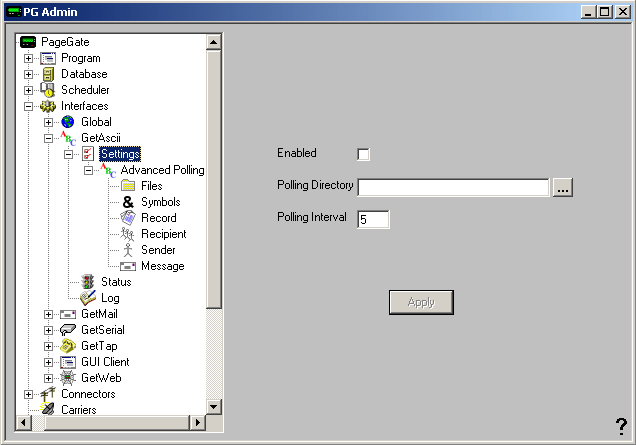This screenshot has width=636, height=445.
Task: Click the Settings checklist icon
Action: click(88, 154)
